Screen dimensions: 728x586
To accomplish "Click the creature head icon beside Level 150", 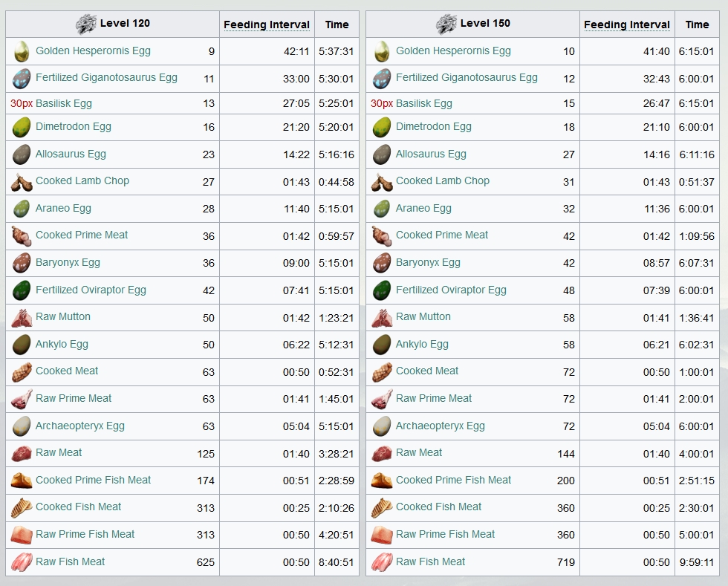I will click(x=446, y=24).
